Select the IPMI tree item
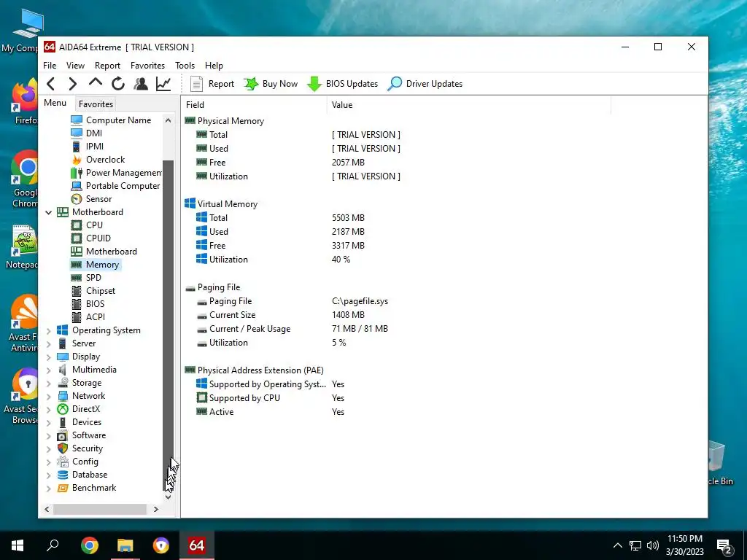 88,146
